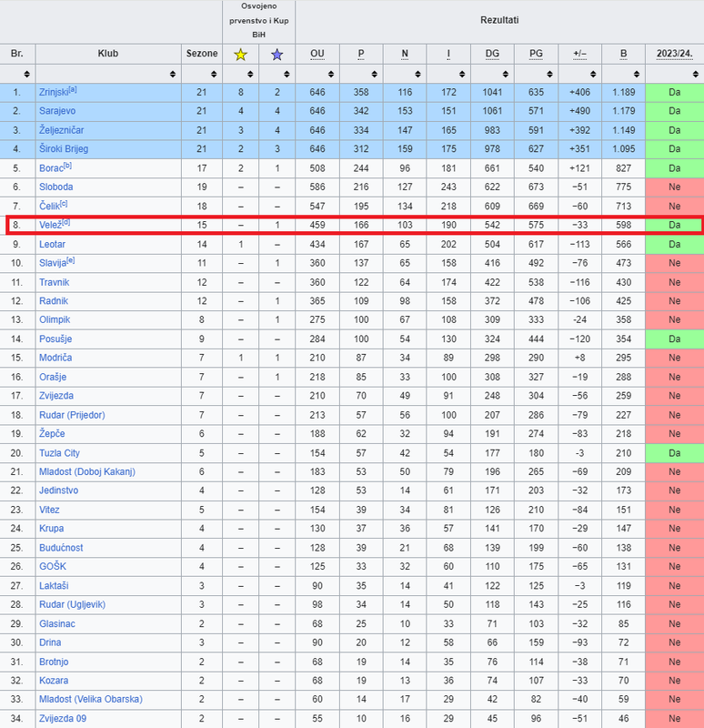Click footnote [b] next to Borac
The image size is (704, 728).
[67, 167]
